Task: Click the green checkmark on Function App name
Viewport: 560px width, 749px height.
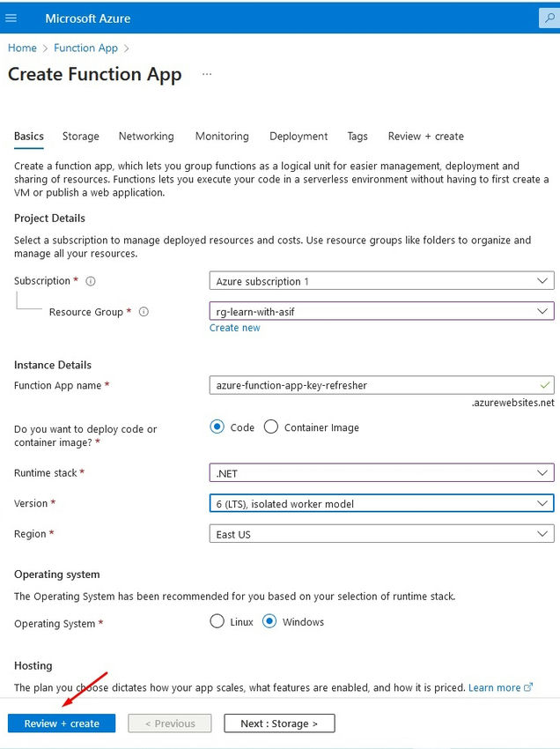Action: pyautogui.click(x=544, y=385)
